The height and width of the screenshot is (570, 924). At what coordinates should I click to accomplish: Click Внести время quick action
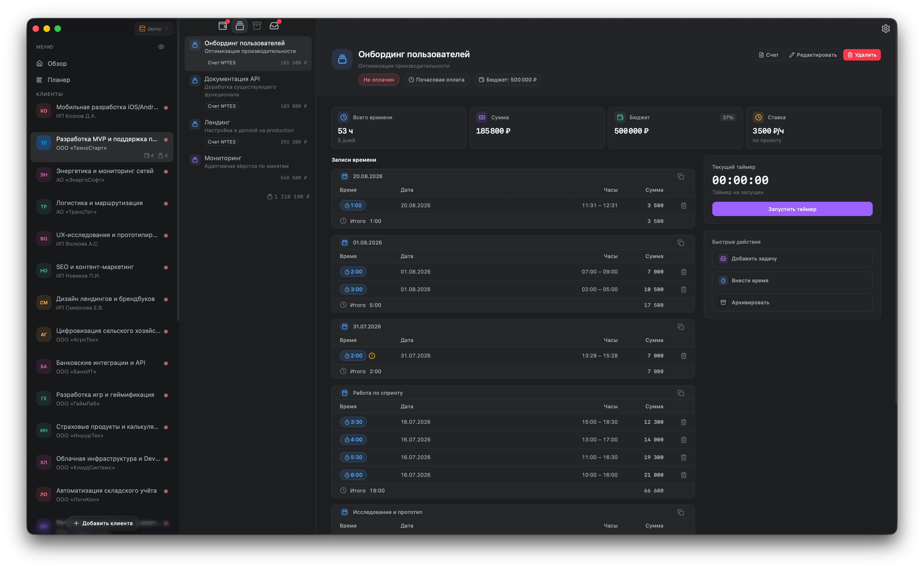coord(792,280)
